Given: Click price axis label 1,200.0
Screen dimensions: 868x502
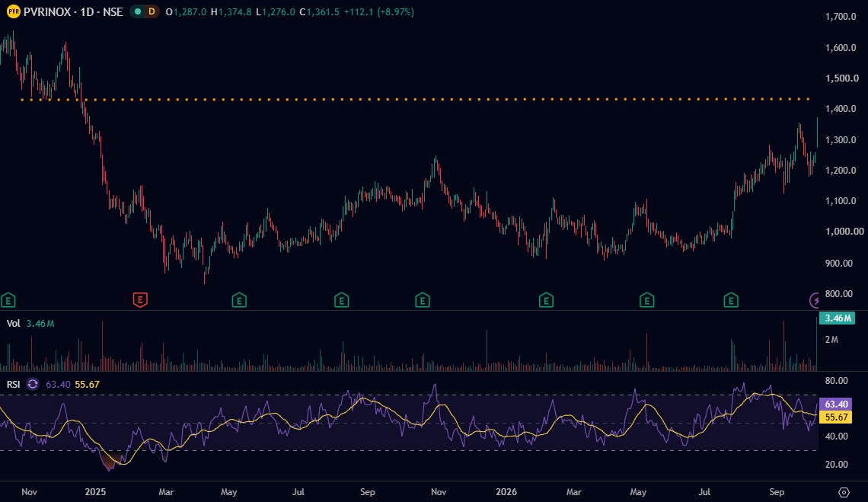Looking at the screenshot, I should coord(841,170).
